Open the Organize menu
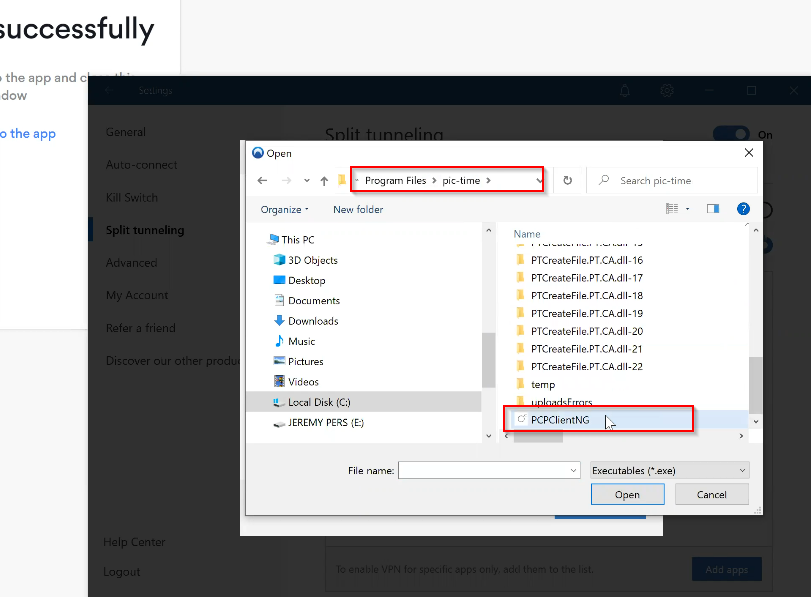Screen dimensions: 811x597 coord(284,210)
